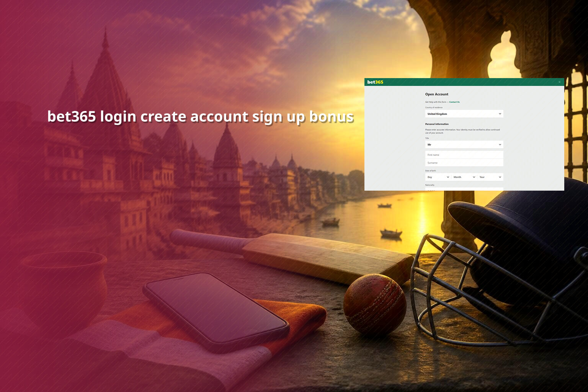588x392 pixels.
Task: Focus the First name input field
Action: [464, 155]
